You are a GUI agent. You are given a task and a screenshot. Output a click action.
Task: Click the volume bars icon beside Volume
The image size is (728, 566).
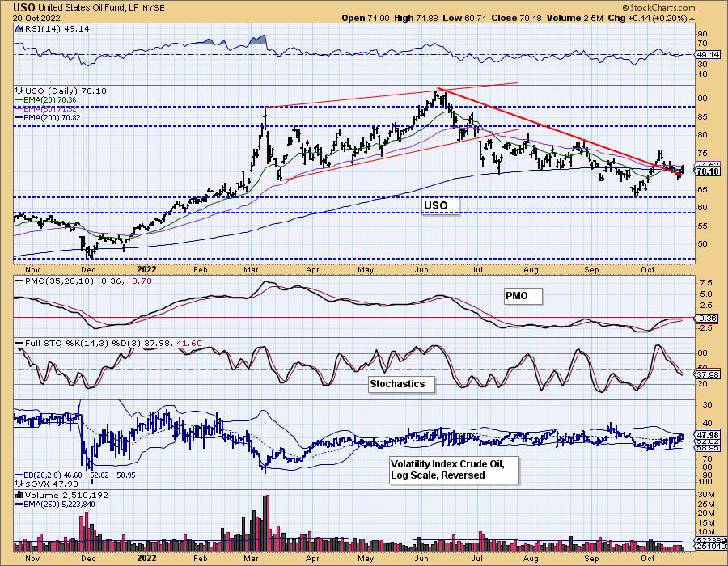tap(19, 495)
